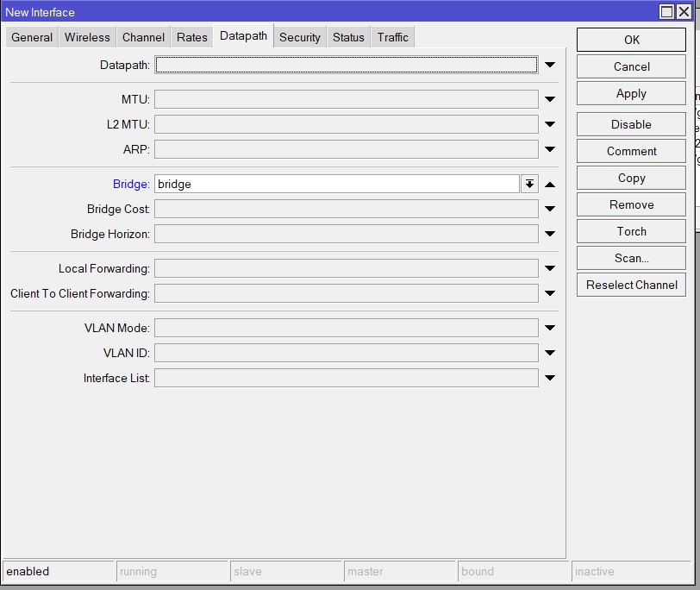The height and width of the screenshot is (590, 700).
Task: Select the Rates tab
Action: coord(192,37)
